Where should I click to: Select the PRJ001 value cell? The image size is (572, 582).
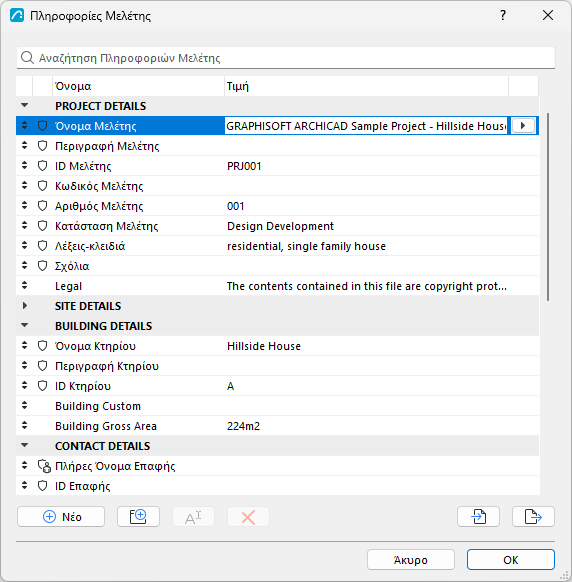[x=244, y=166]
